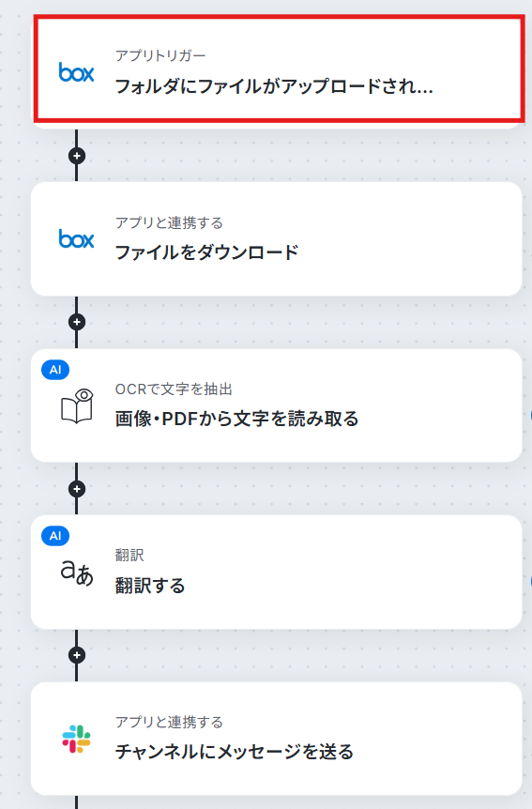Image resolution: width=532 pixels, height=809 pixels.
Task: Add a step below the Box trigger
Action: coord(77,155)
